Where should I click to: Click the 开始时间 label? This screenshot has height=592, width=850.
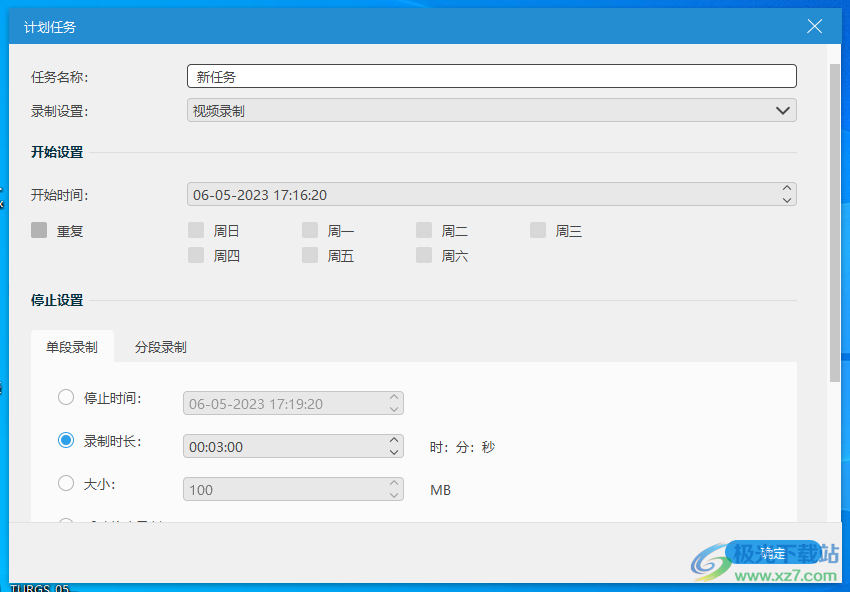click(60, 195)
